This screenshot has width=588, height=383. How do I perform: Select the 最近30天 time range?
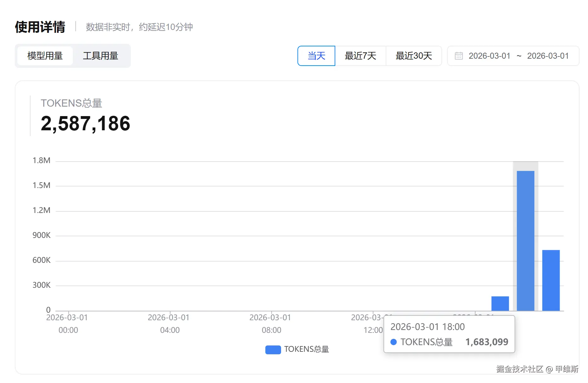click(414, 56)
